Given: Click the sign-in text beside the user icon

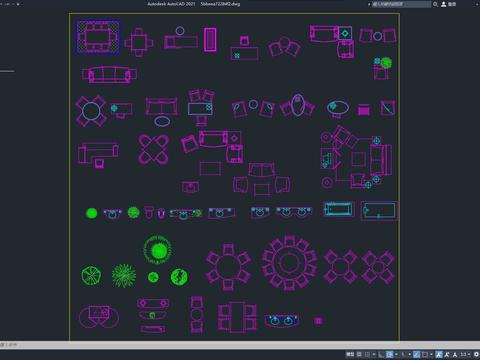Looking at the screenshot, I should pyautogui.click(x=452, y=4).
